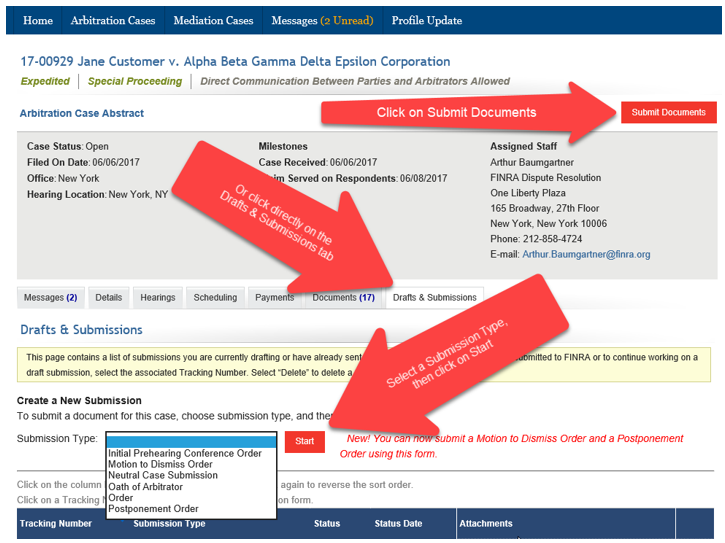Screen dimensions: 725x543
Task: Switch to the Messages (2) tab
Action: 50,297
